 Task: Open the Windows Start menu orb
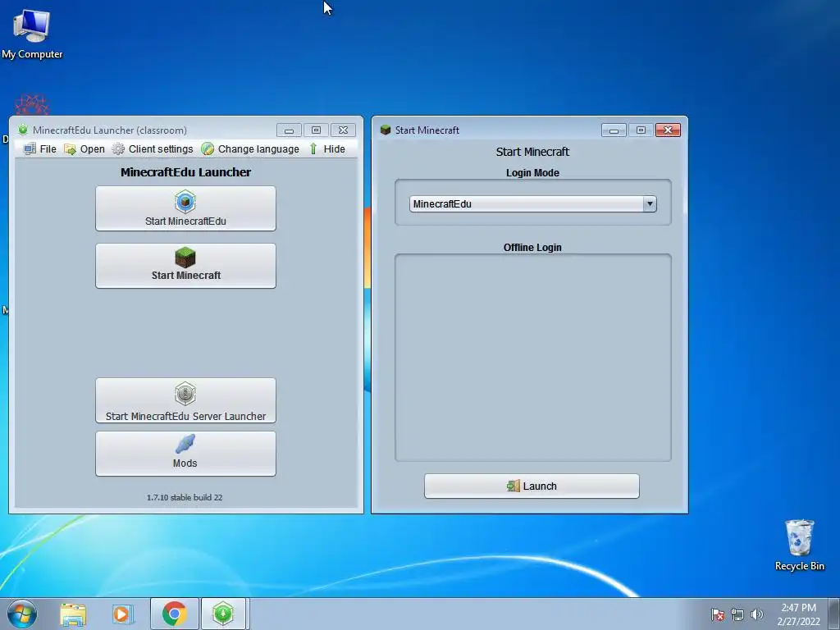pos(22,614)
